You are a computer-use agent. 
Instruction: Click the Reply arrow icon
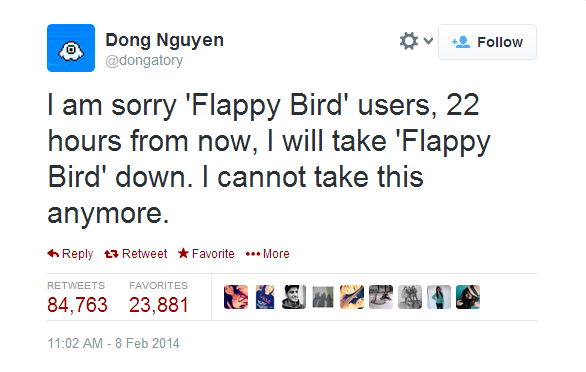tap(53, 254)
